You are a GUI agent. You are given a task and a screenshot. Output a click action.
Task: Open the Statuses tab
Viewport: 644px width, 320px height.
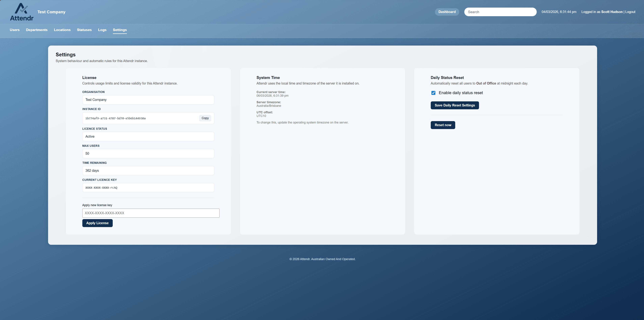[84, 30]
